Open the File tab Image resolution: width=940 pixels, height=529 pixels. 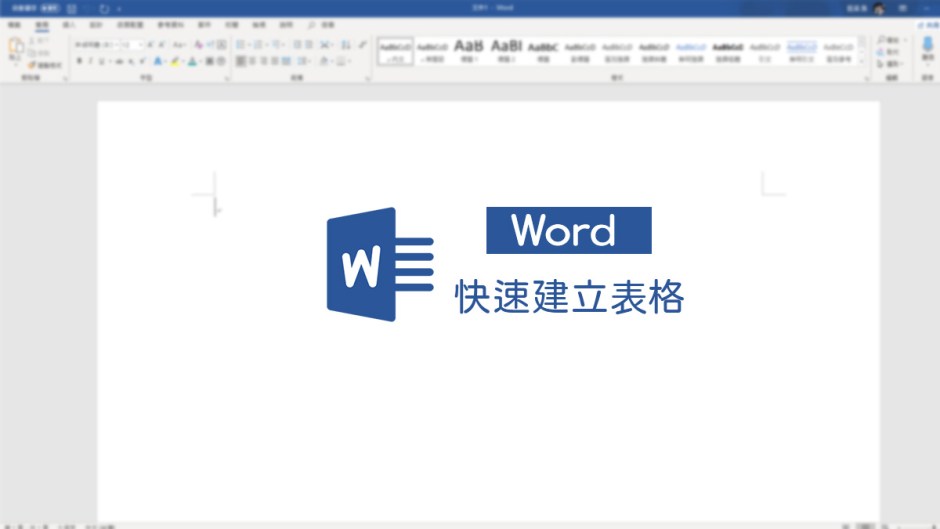tap(14, 25)
